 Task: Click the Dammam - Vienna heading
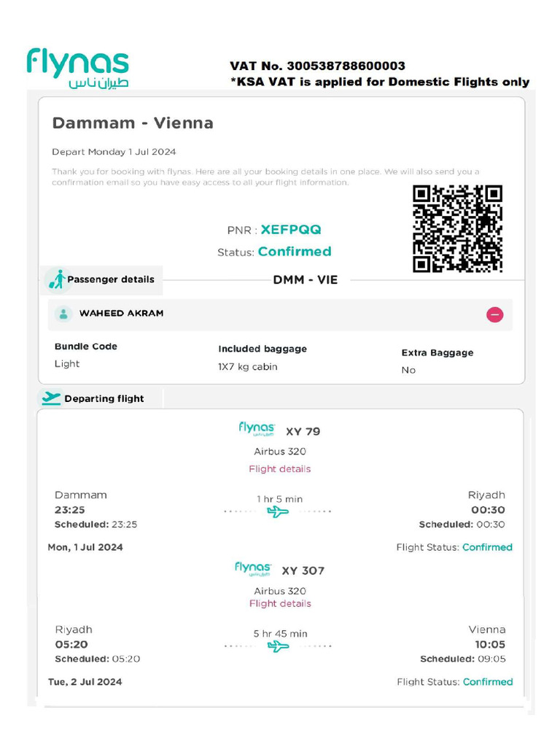[x=133, y=123]
